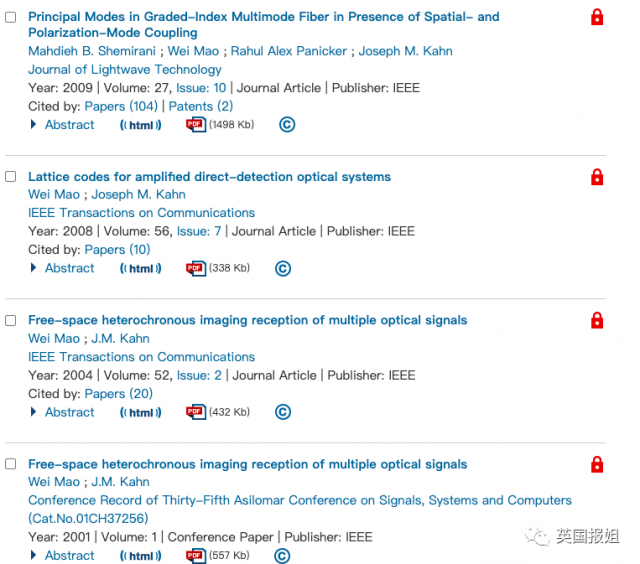Click copyright icon for Lattice codes paper
The height and width of the screenshot is (564, 640).
tap(283, 269)
